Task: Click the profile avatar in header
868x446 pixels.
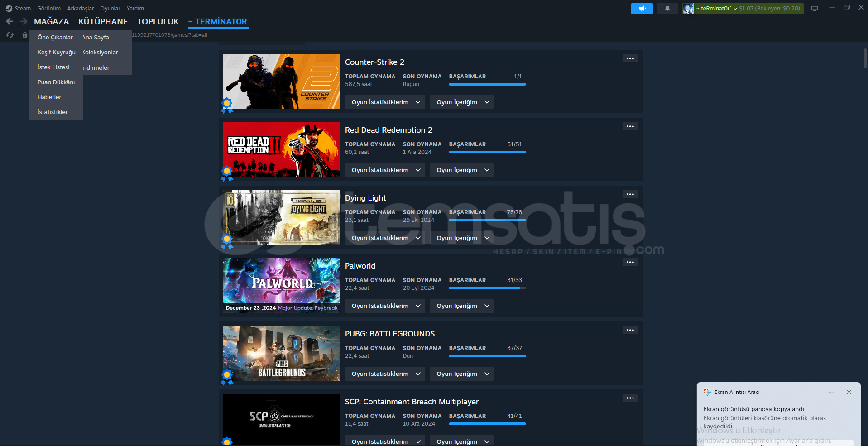Action: pyautogui.click(x=688, y=9)
